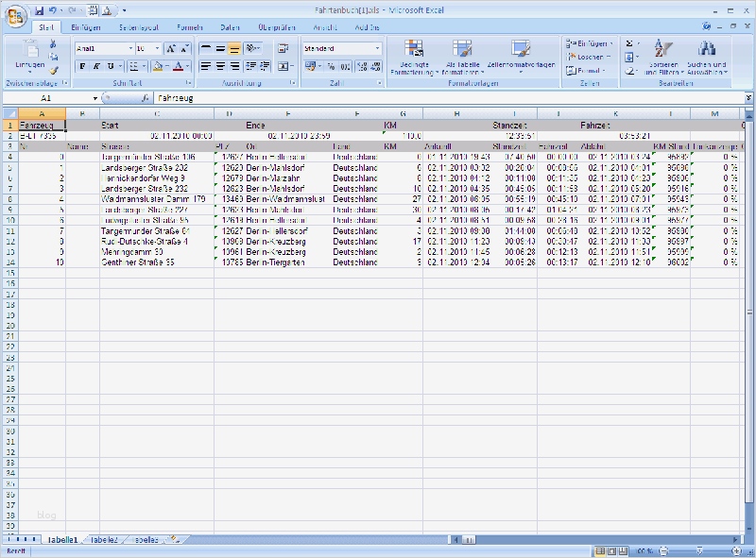Open borders dropdown arrow
Viewport: 756px width, 558px height.
144,66
